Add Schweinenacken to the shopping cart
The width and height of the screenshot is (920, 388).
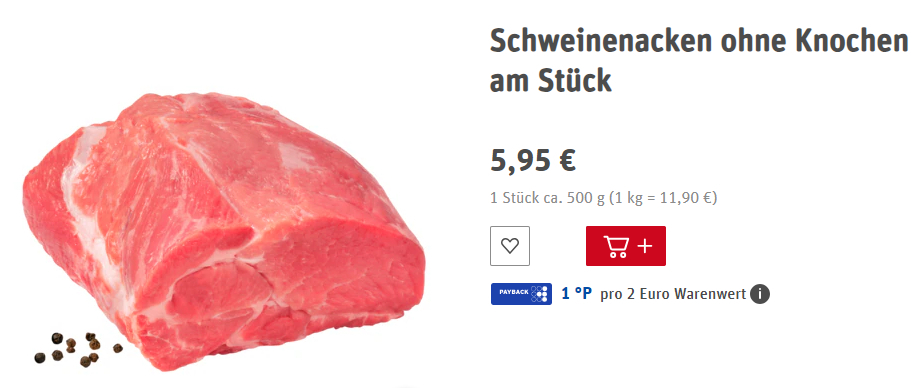tap(625, 246)
